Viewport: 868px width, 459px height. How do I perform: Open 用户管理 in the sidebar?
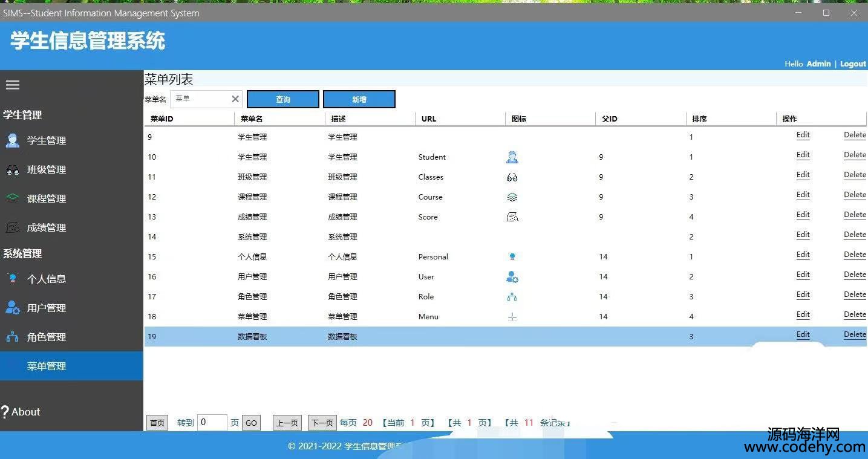point(47,308)
